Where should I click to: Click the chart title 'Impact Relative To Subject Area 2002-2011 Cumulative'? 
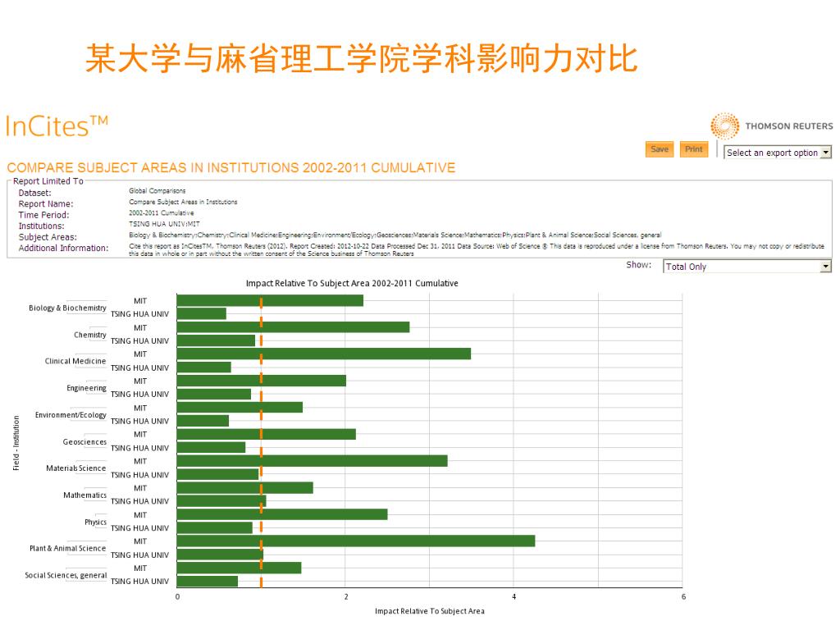(352, 283)
